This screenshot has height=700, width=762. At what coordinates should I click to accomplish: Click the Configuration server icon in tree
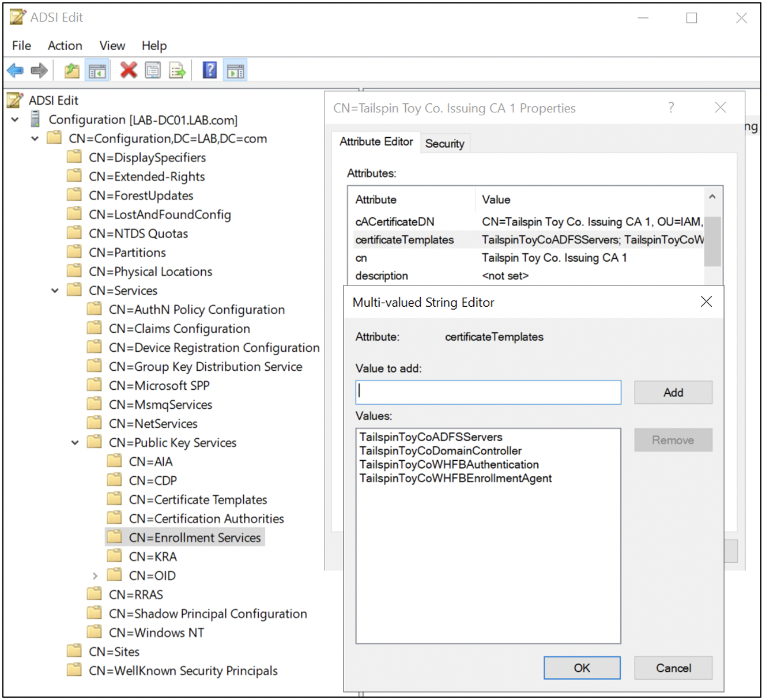[x=35, y=119]
